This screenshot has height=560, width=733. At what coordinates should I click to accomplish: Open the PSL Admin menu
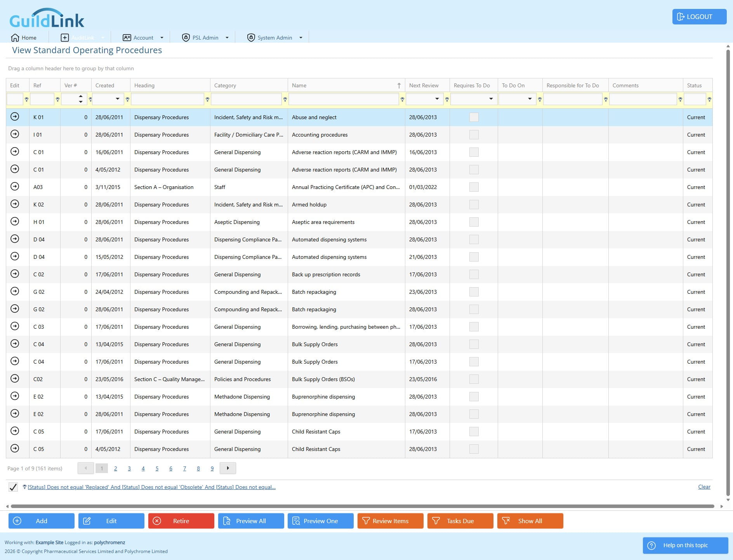pyautogui.click(x=205, y=38)
